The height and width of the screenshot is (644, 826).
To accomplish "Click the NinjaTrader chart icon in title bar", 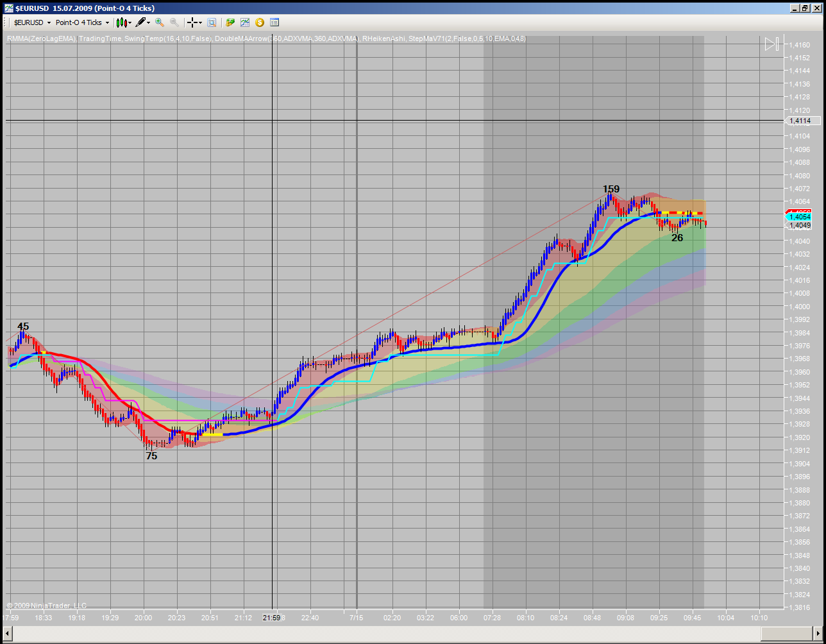I will (8, 8).
